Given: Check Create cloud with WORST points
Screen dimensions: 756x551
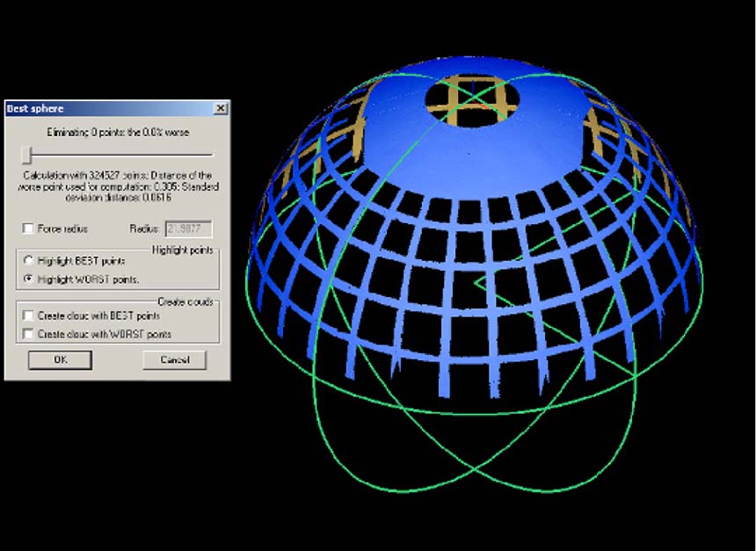Looking at the screenshot, I should click(29, 334).
